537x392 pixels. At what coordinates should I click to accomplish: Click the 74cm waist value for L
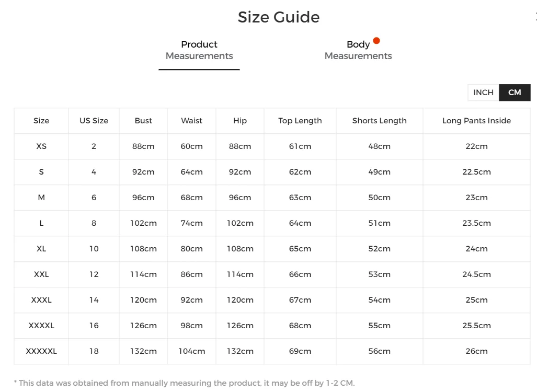click(x=191, y=223)
